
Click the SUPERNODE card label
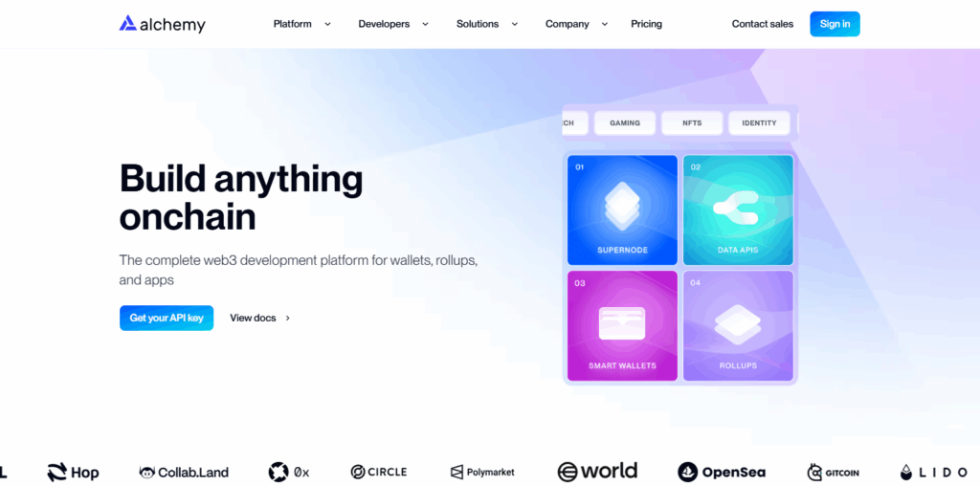pos(622,250)
